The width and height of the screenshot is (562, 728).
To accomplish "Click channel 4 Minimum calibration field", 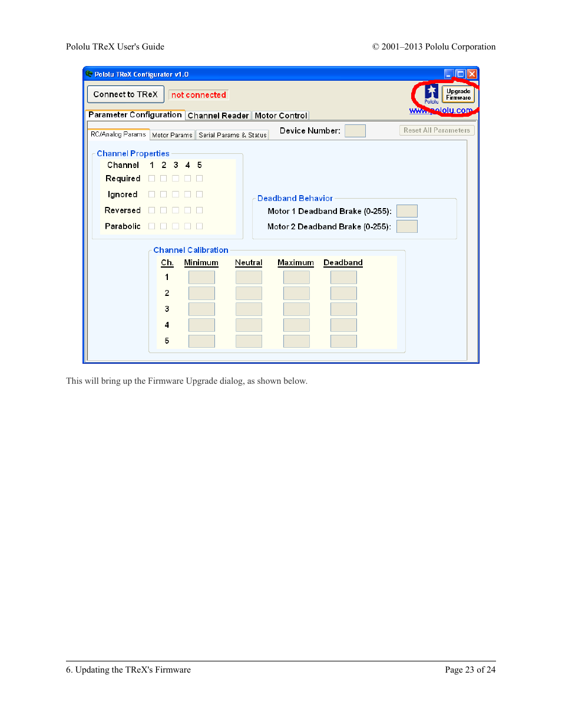I will tap(201, 325).
